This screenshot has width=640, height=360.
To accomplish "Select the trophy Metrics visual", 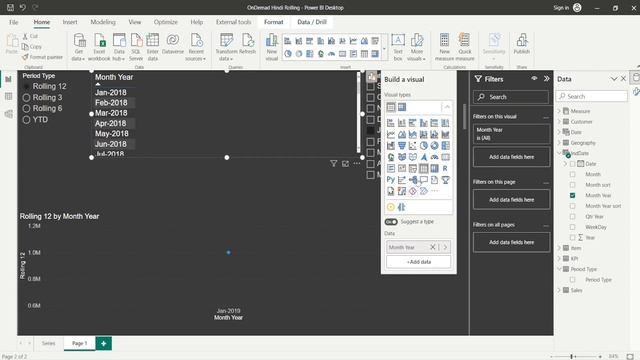I will 445,180.
